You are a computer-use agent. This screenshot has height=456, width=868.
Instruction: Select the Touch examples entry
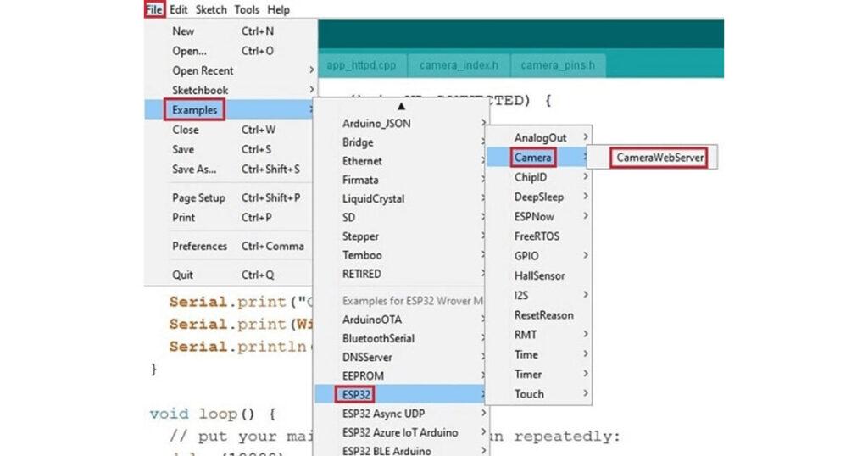coord(529,393)
